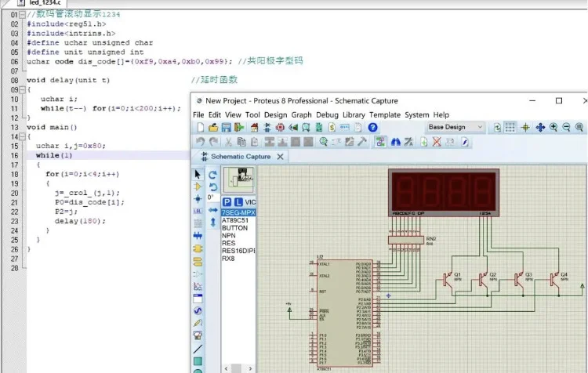Open the Base Design variant dropdown
This screenshot has height=373, width=588.
[x=456, y=127]
